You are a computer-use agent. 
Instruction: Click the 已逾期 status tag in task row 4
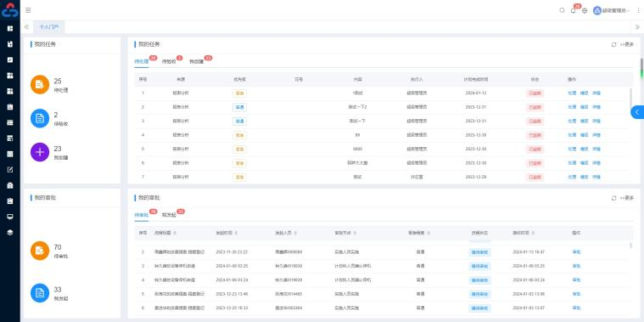point(535,135)
